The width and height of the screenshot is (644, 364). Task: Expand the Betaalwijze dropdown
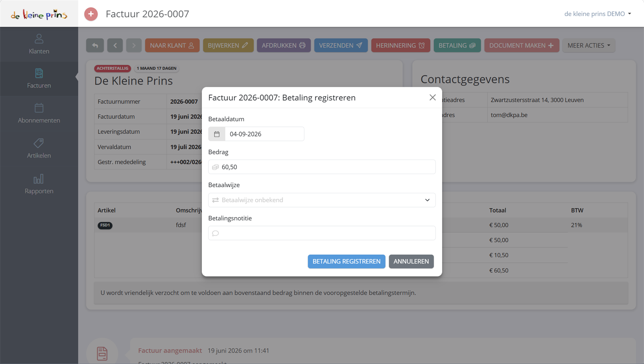pos(322,200)
